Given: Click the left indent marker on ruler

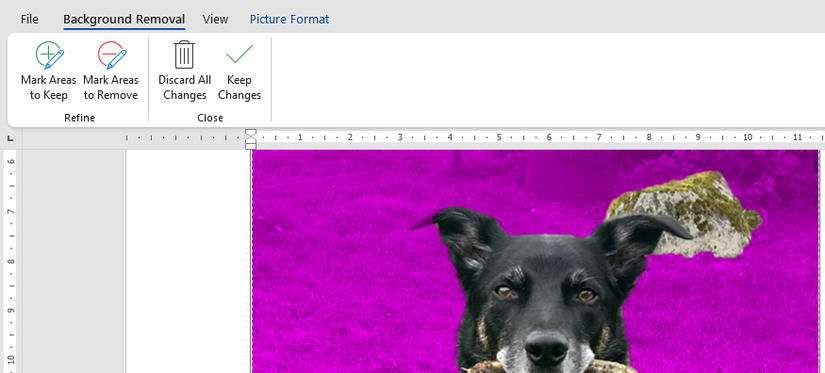Looking at the screenshot, I should coord(251,145).
